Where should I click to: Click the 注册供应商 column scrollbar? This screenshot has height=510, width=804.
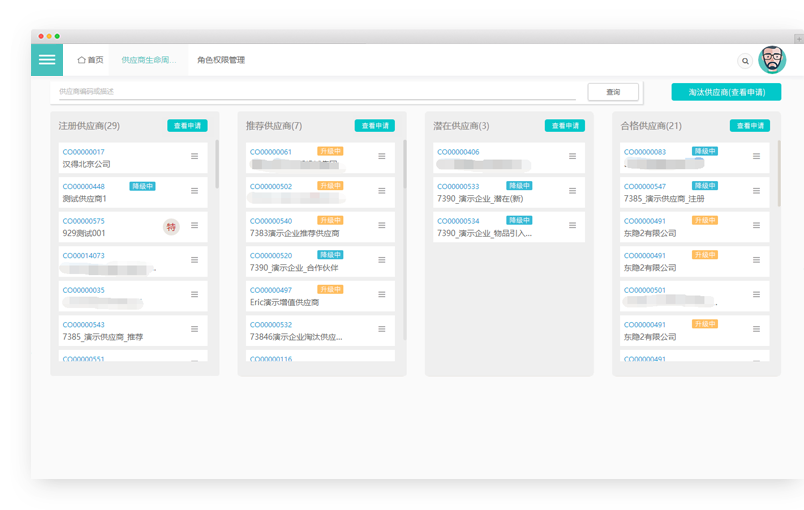point(217,165)
